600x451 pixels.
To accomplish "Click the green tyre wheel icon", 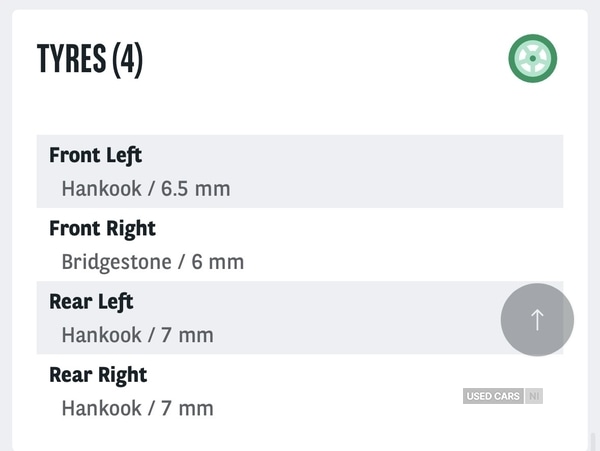I will click(532, 59).
